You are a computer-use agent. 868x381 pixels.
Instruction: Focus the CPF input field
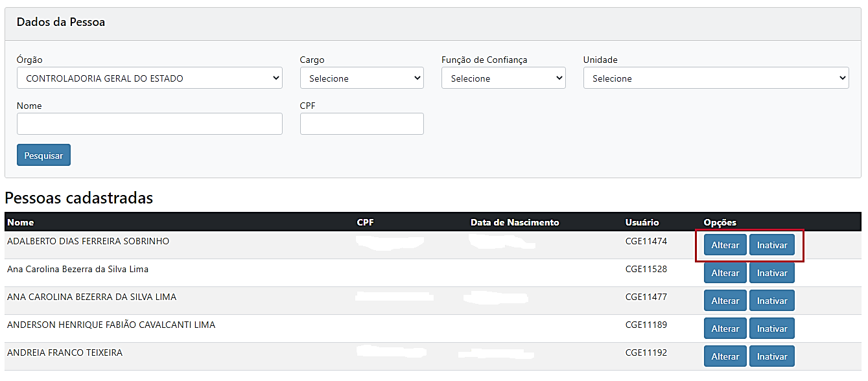pos(362,124)
